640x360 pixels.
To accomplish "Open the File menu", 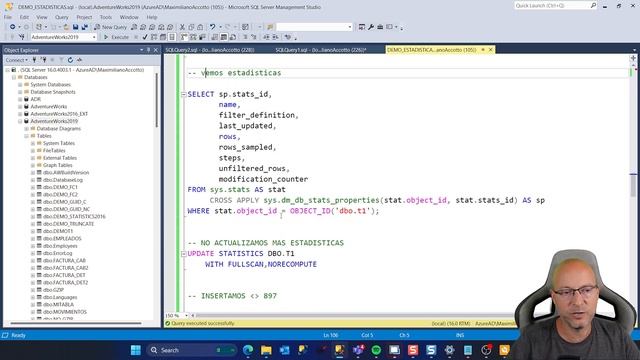I will pos(8,17).
